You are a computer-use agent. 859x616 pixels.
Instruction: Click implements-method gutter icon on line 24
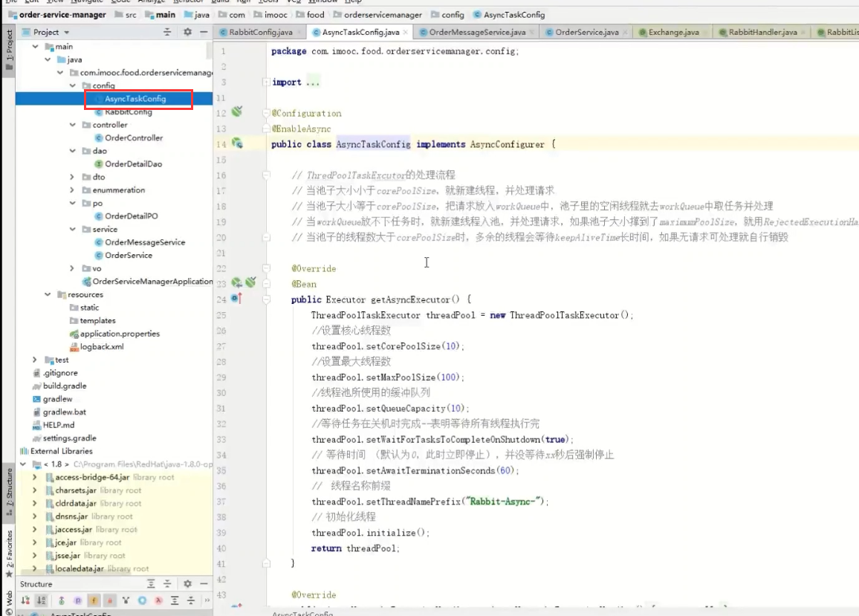(236, 299)
